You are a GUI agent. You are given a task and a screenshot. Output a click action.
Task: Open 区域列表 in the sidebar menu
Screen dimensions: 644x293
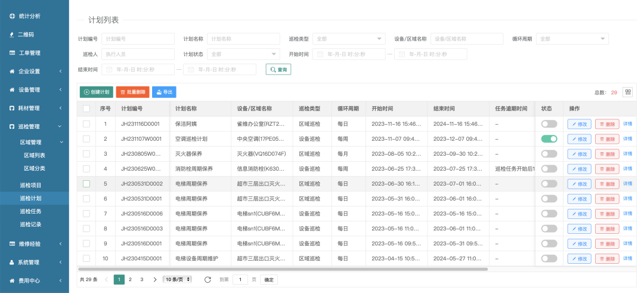(x=34, y=155)
